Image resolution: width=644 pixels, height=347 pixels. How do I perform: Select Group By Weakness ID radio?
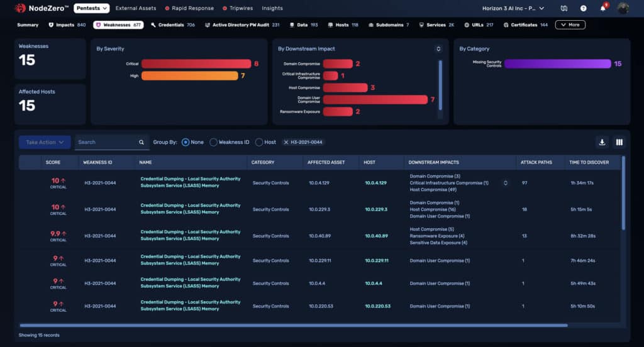point(213,142)
